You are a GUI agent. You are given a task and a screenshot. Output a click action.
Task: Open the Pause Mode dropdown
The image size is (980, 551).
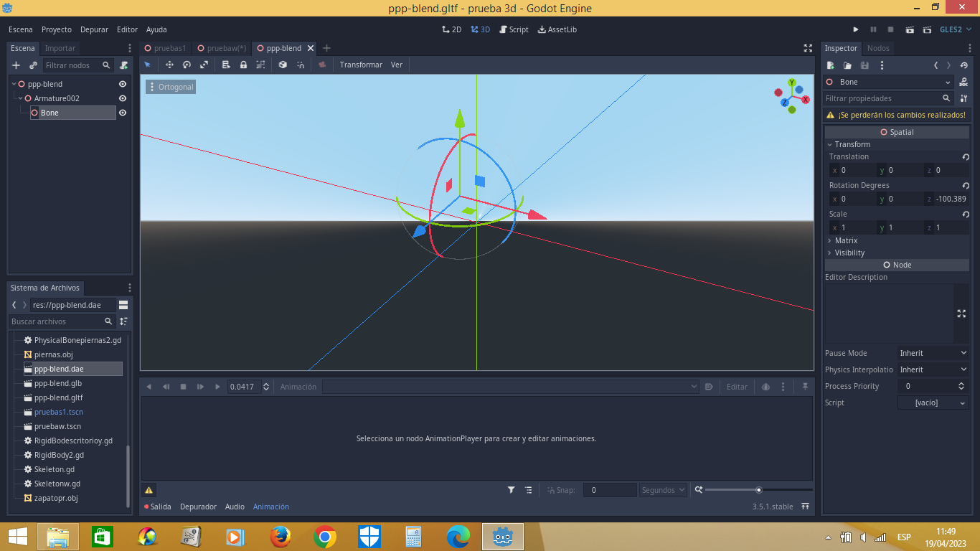933,353
